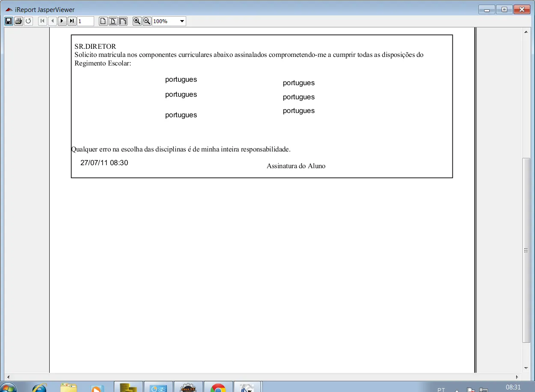Image resolution: width=535 pixels, height=392 pixels.
Task: Open Internet Explorer from the taskbar
Action: tap(39, 387)
